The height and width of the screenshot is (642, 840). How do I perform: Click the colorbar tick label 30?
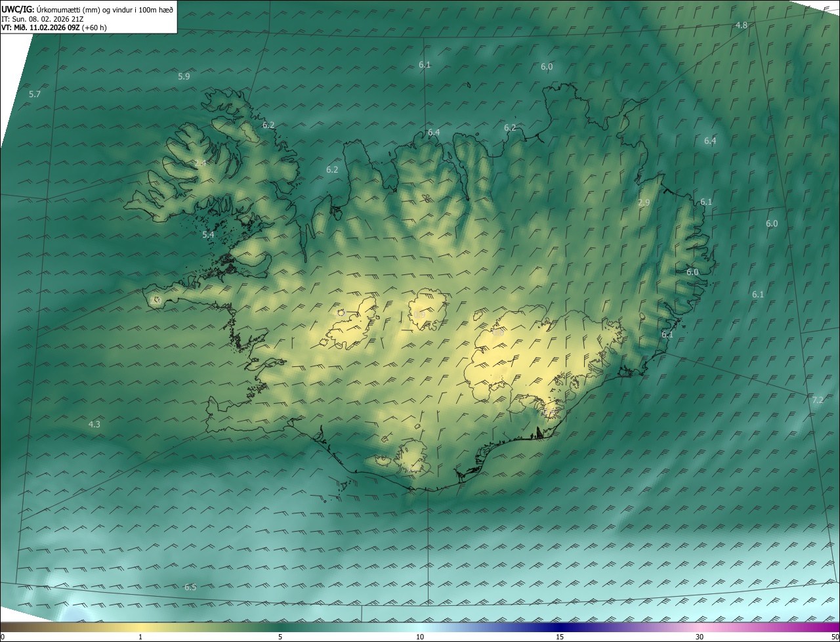[700, 637]
